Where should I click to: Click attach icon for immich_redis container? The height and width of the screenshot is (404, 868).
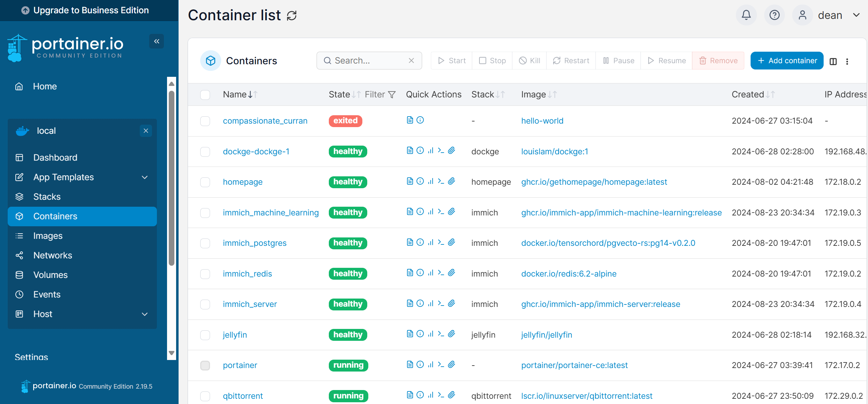pyautogui.click(x=451, y=273)
